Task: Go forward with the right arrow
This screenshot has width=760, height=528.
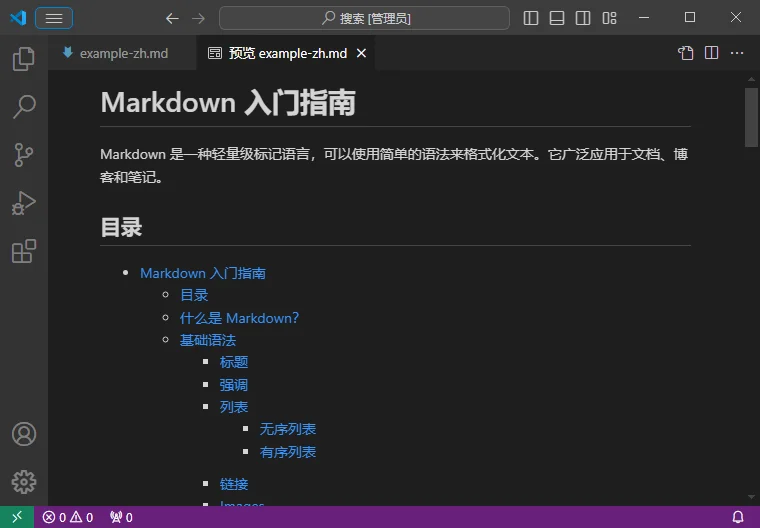Action: pyautogui.click(x=198, y=18)
